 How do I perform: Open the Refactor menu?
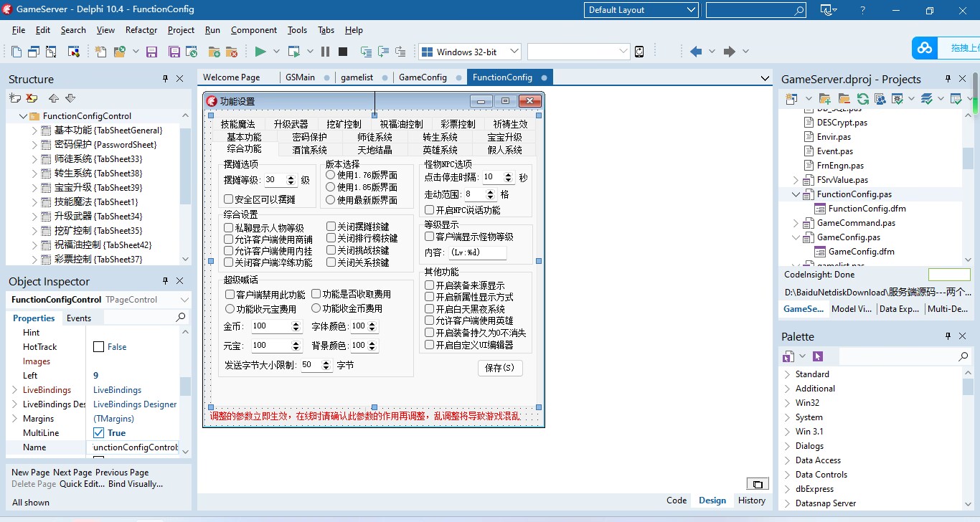(141, 30)
